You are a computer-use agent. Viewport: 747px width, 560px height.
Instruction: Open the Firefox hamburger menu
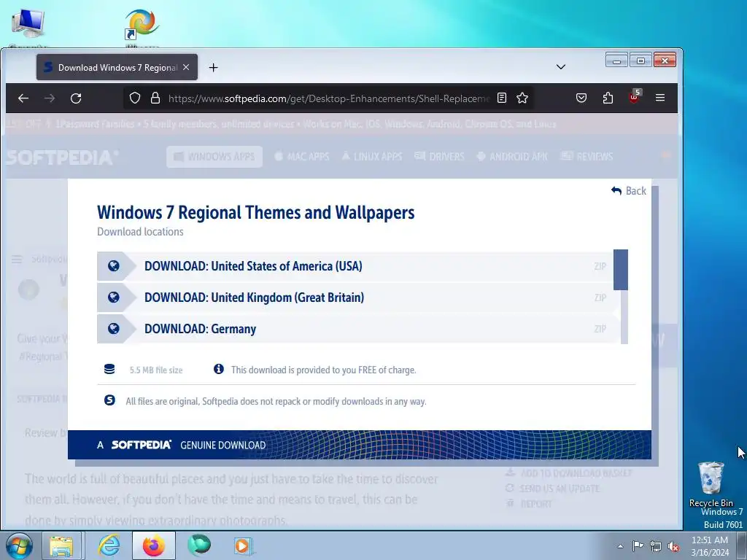tap(659, 98)
